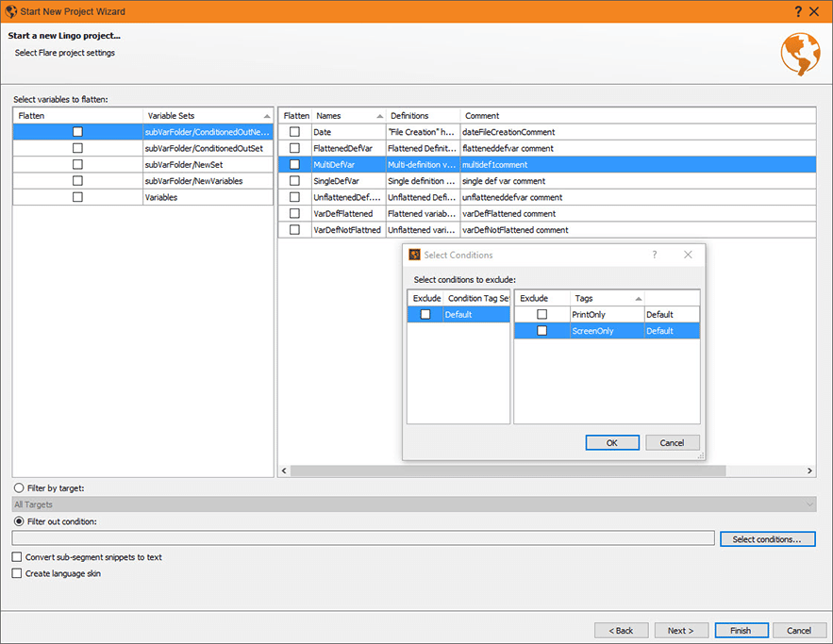Click the title bar globe icon

point(10,11)
